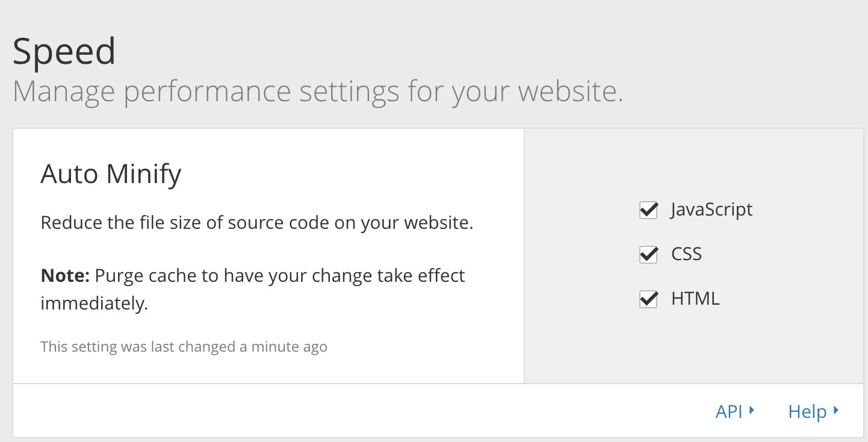Click the JavaScript option label
Image resolution: width=868 pixels, height=442 pixels.
[711, 210]
